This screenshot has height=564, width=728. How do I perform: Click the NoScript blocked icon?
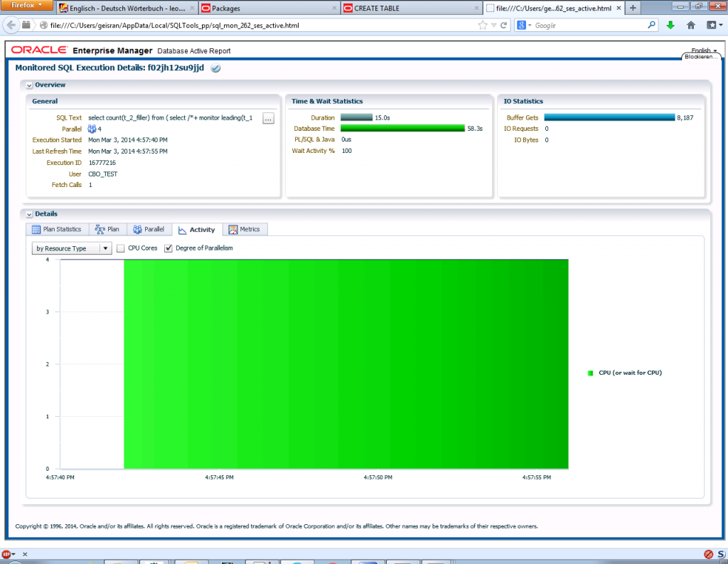coord(708,554)
